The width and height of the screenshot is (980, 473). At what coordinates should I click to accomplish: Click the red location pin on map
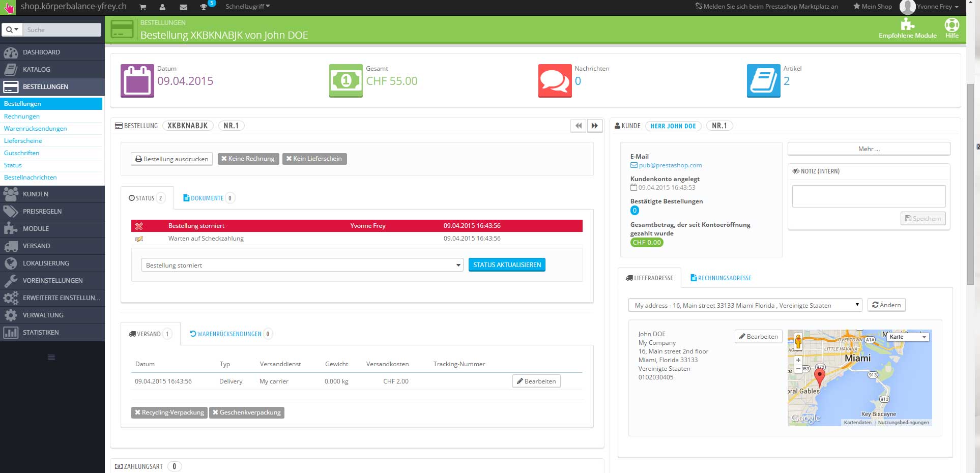(819, 377)
